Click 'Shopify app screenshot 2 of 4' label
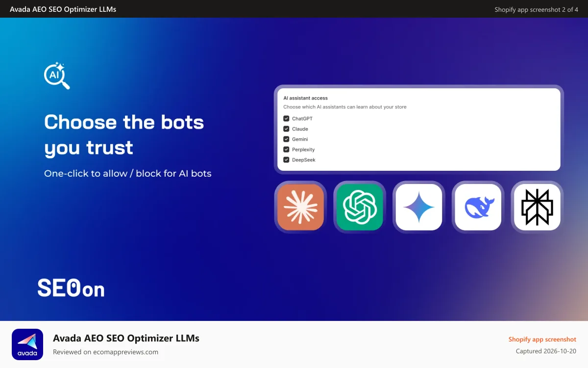 tap(536, 9)
